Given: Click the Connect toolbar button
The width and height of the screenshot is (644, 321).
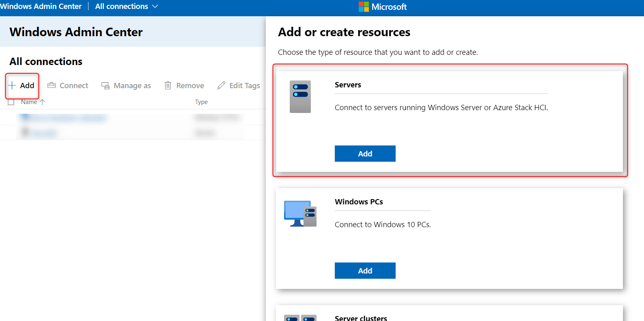Looking at the screenshot, I should pos(68,86).
